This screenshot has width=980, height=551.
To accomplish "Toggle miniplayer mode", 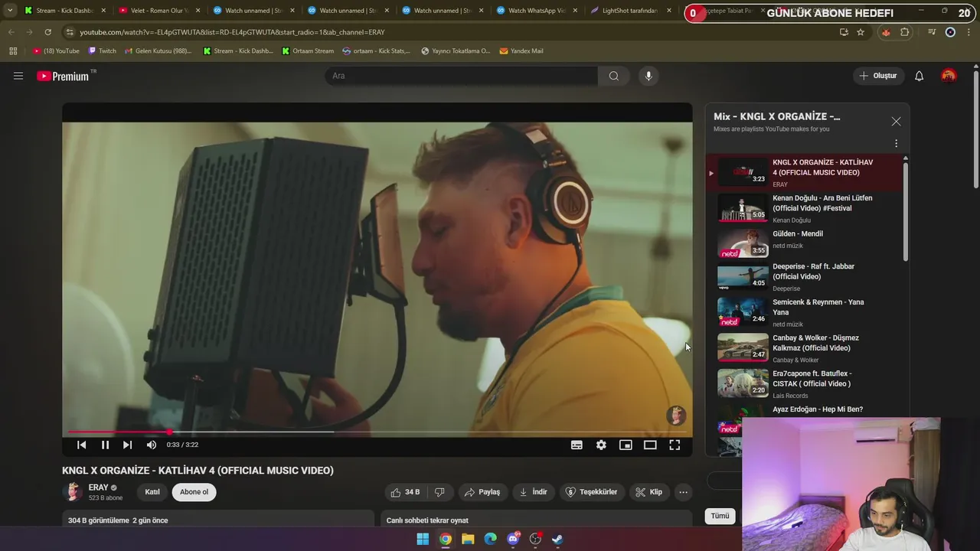I will (626, 445).
